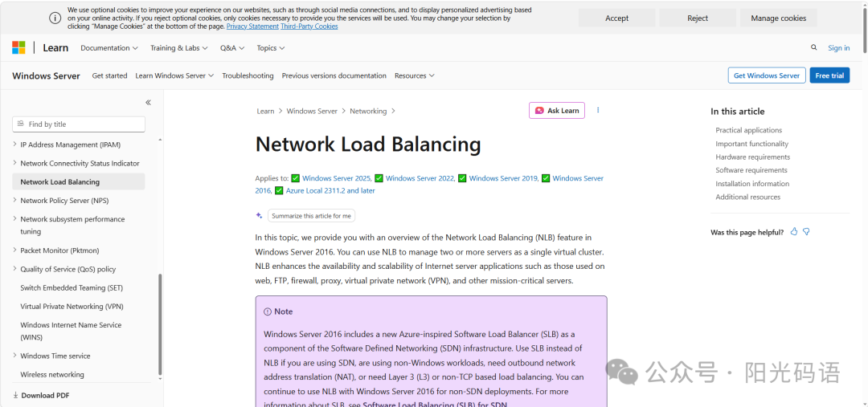Jump to Additional resources section
Screen dimensions: 868x407
tap(748, 197)
